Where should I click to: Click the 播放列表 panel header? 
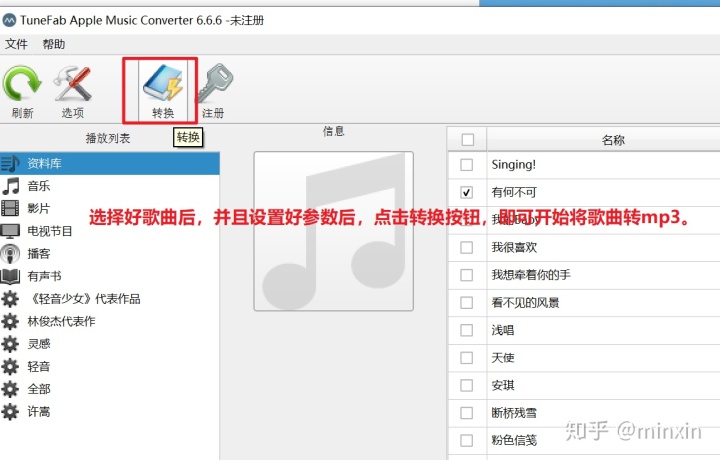pyautogui.click(x=108, y=138)
